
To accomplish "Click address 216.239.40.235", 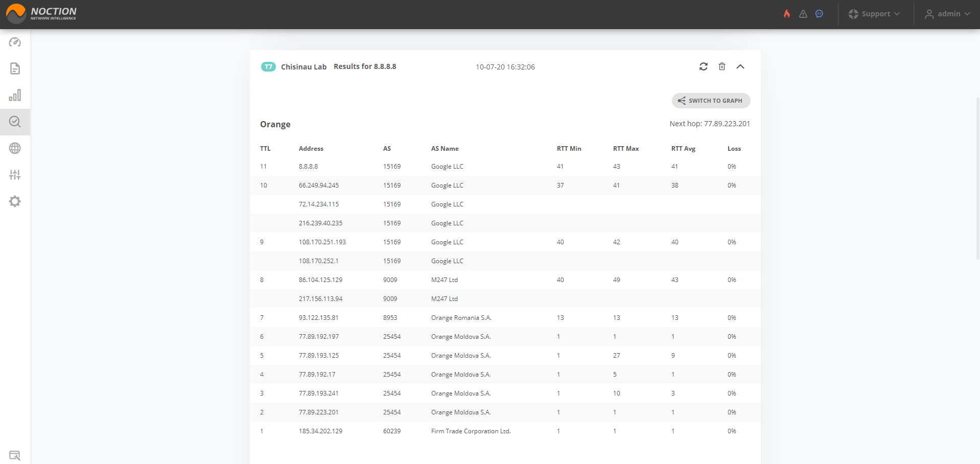I will coord(320,223).
